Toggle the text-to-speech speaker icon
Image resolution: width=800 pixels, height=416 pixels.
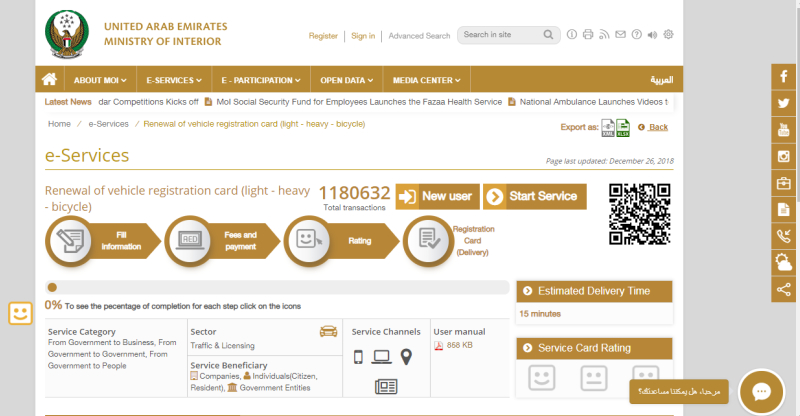point(652,35)
